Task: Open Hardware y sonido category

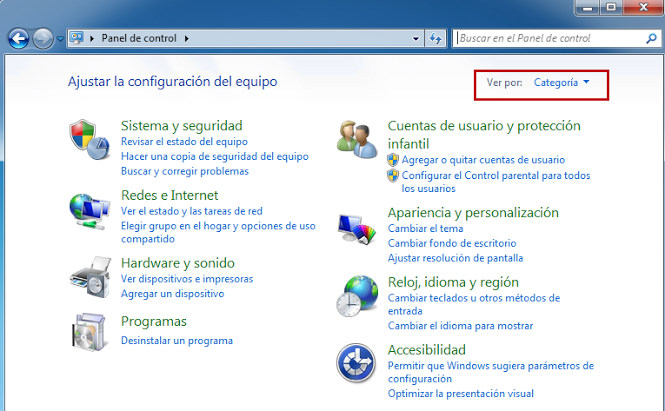Action: [178, 263]
